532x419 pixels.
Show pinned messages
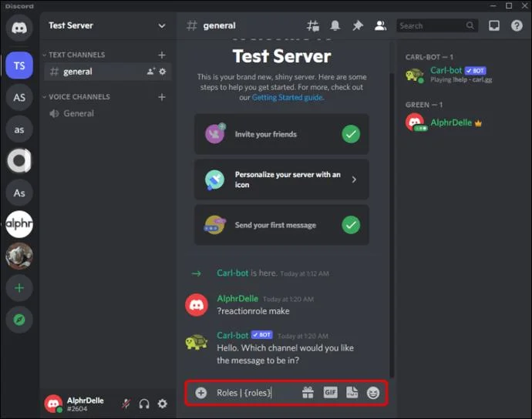coord(358,25)
